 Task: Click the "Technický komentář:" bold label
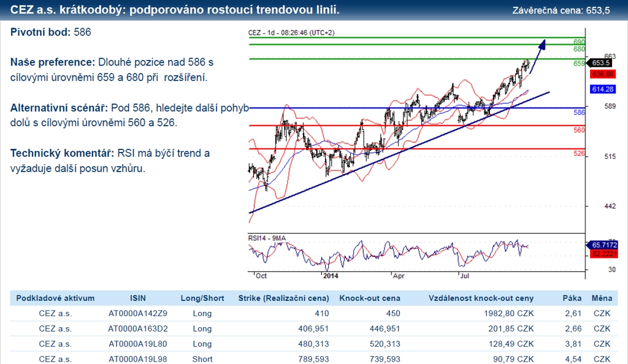(62, 153)
